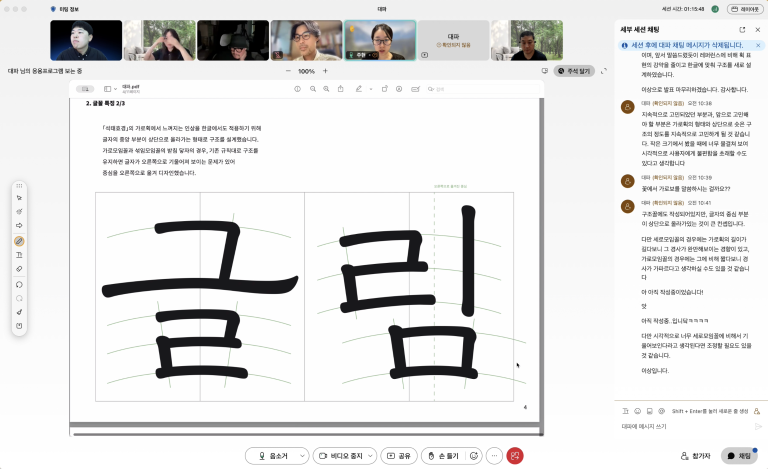Open the 참가자 participants panel
Viewport: 768px width, 469px height.
[x=696, y=456]
